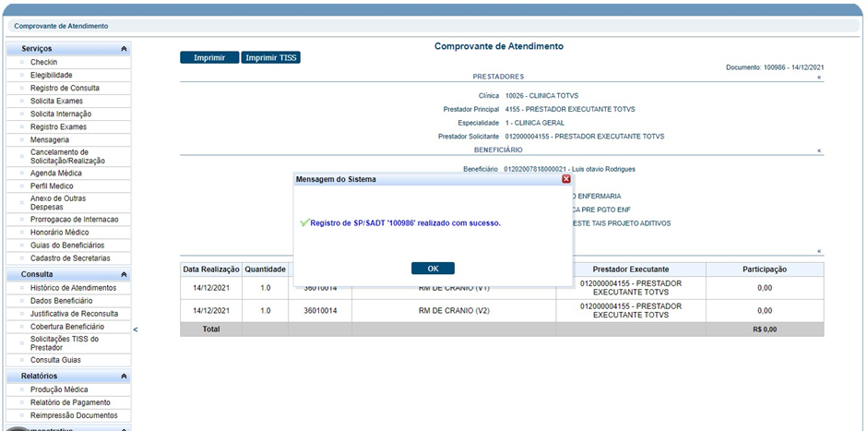Click the Participação column header

[x=765, y=269]
